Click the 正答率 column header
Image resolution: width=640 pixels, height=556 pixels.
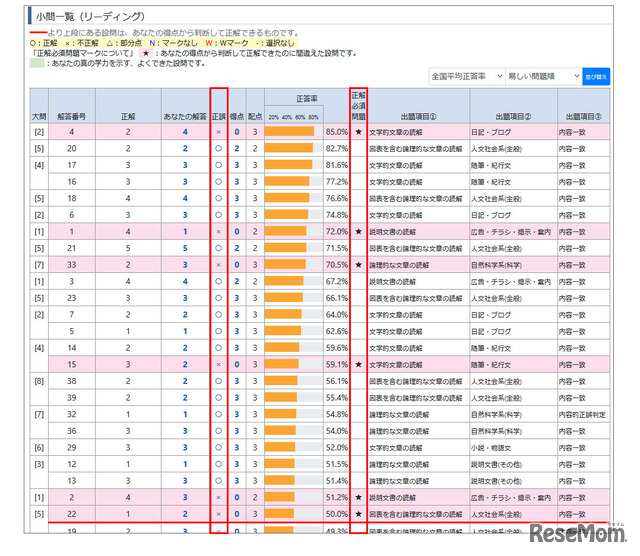point(308,100)
